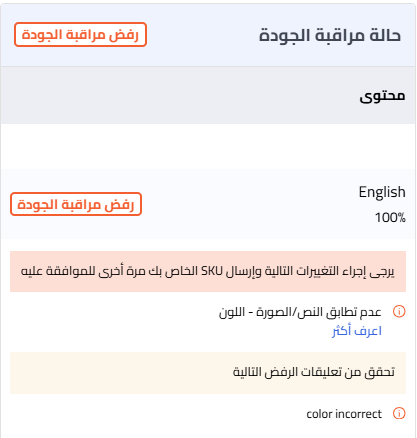Click the pink alert starting with يرجى إجراء التغييرات
The height and width of the screenshot is (438, 417).
click(208, 271)
